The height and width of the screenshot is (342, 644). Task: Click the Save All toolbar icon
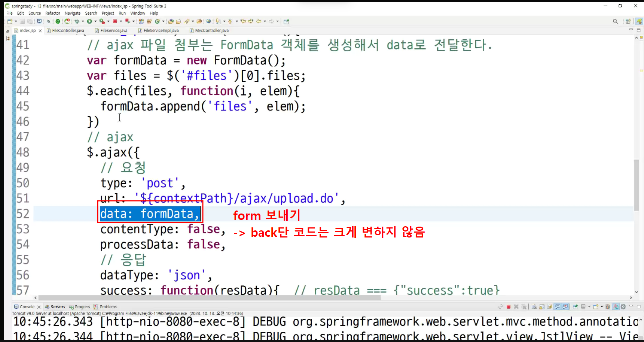coord(30,21)
